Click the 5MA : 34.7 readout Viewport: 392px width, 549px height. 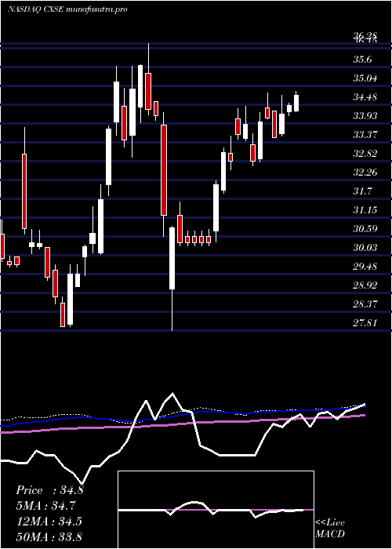pos(45,506)
